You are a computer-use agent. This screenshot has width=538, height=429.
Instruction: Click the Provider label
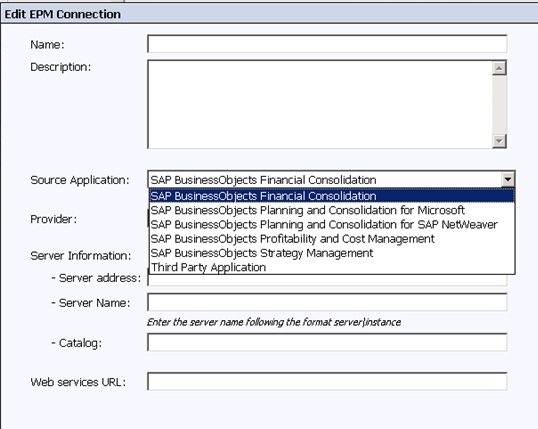pyautogui.click(x=54, y=219)
